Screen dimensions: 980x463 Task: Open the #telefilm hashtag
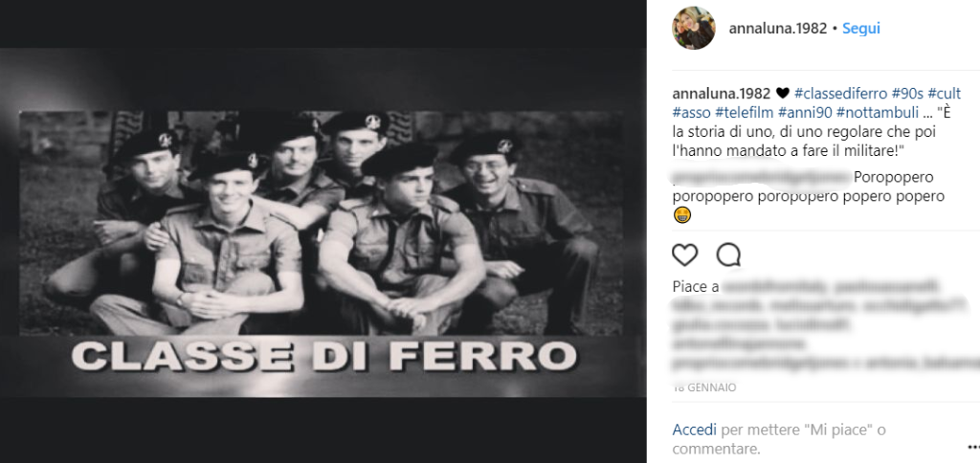point(742,113)
